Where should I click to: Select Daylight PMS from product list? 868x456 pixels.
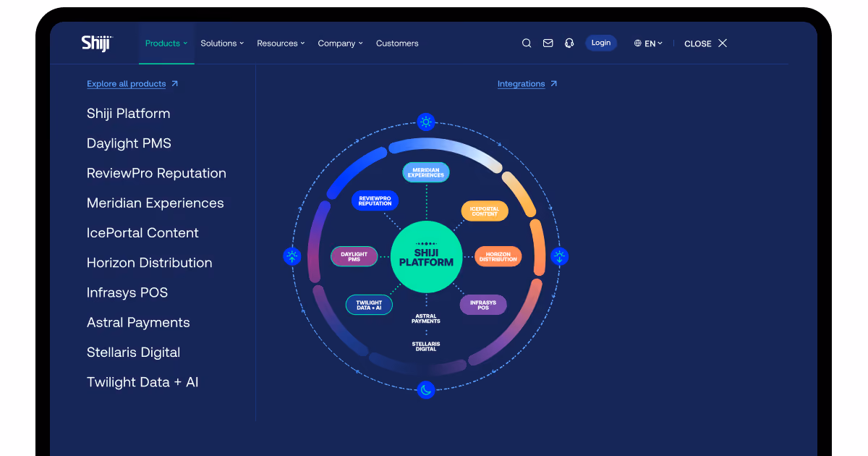[x=129, y=143]
